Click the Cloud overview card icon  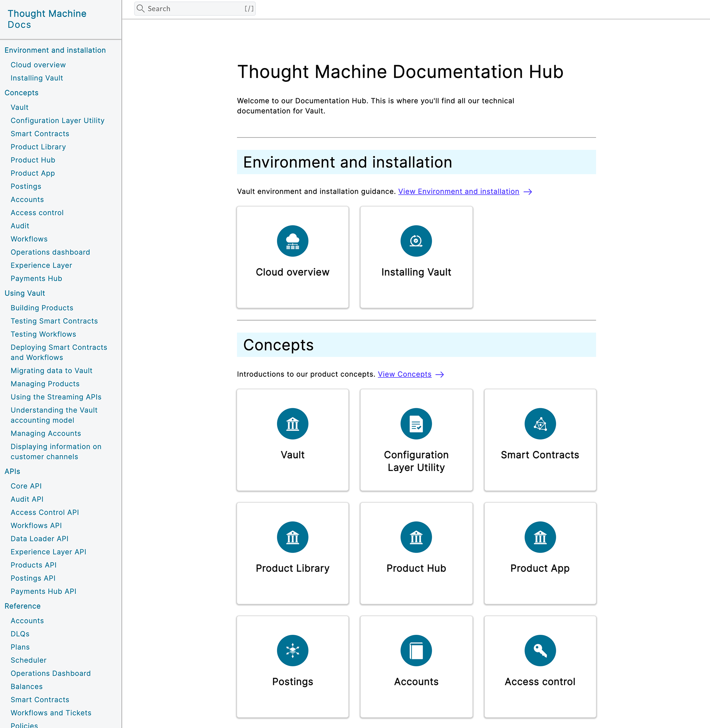click(293, 241)
